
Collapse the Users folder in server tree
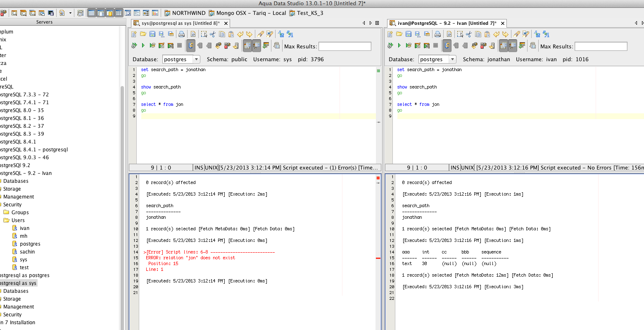click(x=7, y=220)
